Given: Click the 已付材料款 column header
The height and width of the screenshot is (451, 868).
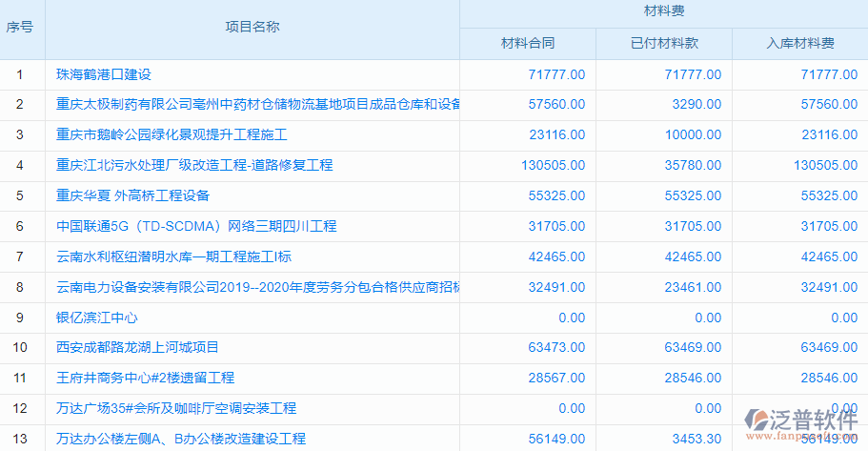Looking at the screenshot, I should 664,44.
